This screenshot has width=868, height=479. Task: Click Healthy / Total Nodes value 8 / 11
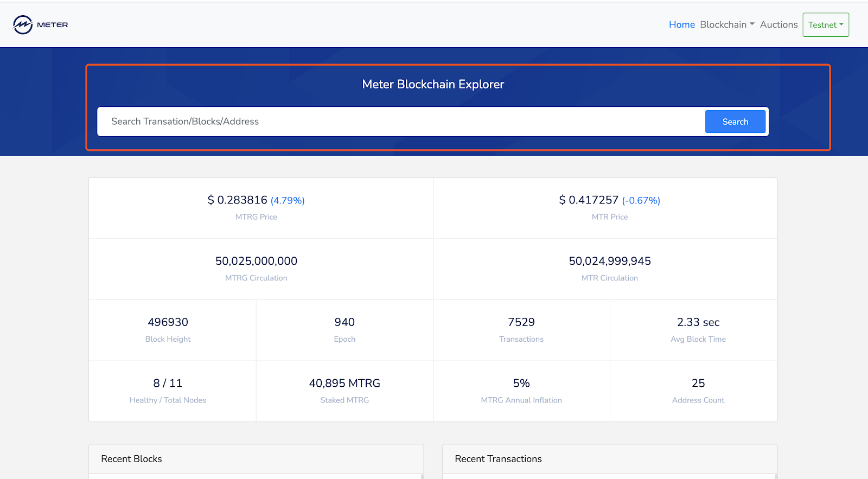point(168,383)
